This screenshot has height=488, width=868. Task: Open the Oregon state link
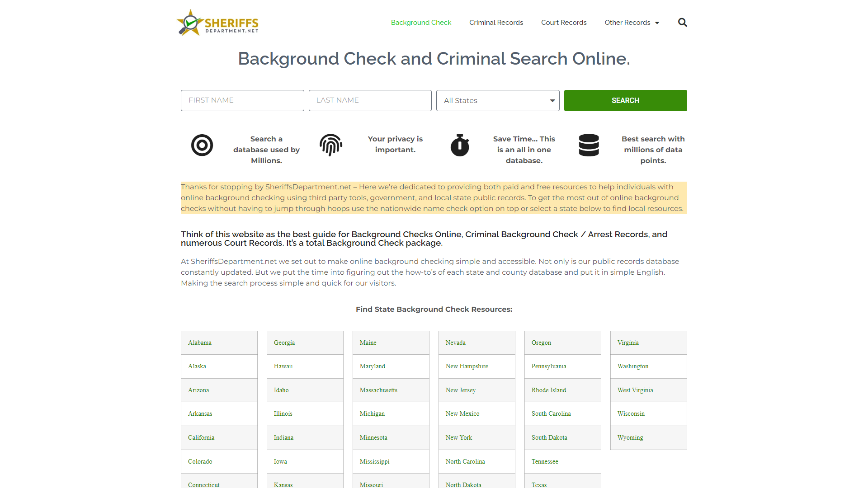pos(541,343)
